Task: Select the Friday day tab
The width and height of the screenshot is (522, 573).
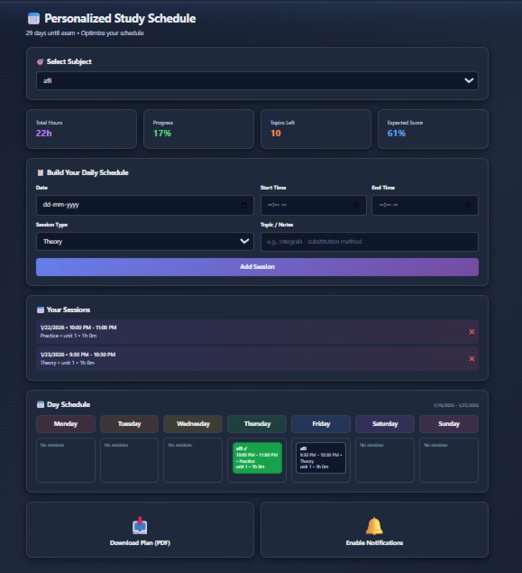Action: tap(321, 424)
